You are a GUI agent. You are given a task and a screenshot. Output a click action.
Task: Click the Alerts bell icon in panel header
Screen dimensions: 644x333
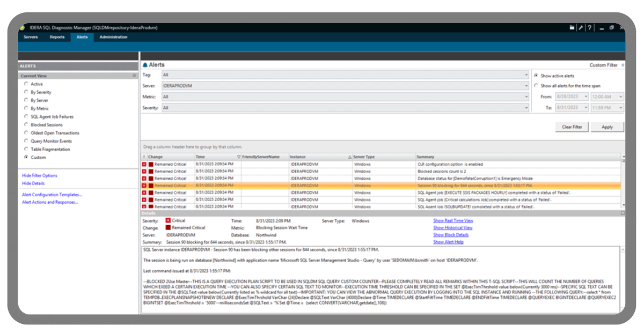click(x=145, y=64)
